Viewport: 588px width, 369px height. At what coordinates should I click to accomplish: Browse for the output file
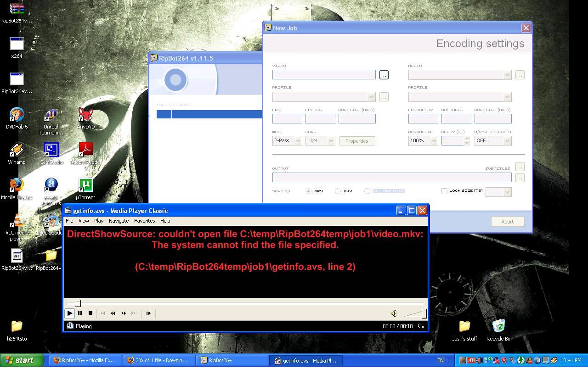(x=520, y=178)
